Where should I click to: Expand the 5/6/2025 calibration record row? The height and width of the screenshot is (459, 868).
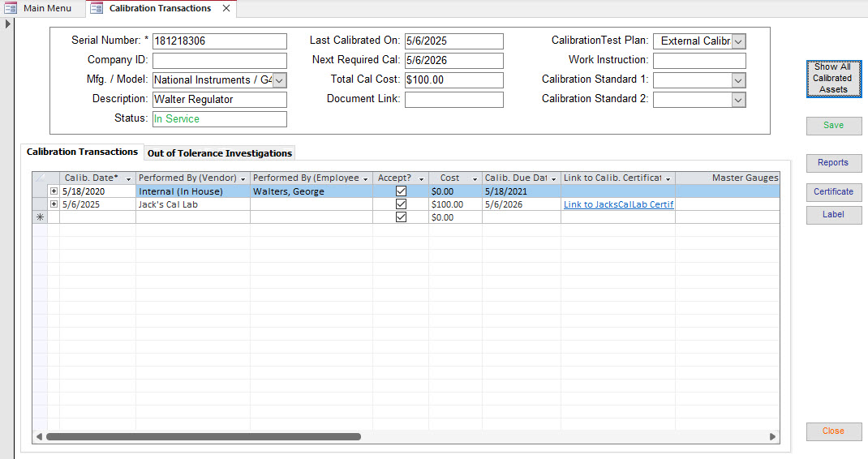pos(54,204)
